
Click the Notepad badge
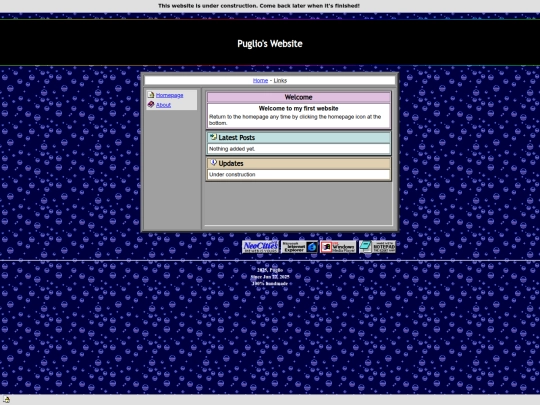coord(377,247)
